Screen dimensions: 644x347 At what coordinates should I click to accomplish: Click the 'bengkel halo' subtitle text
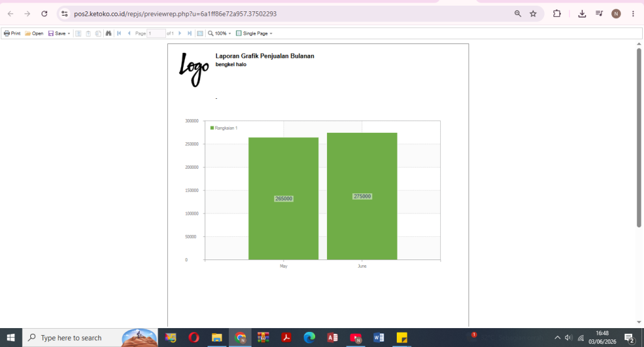(x=231, y=64)
